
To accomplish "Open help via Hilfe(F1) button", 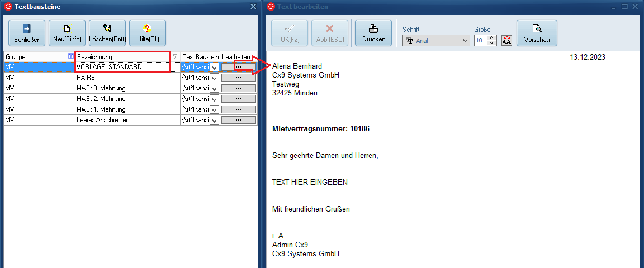I will 148,33.
